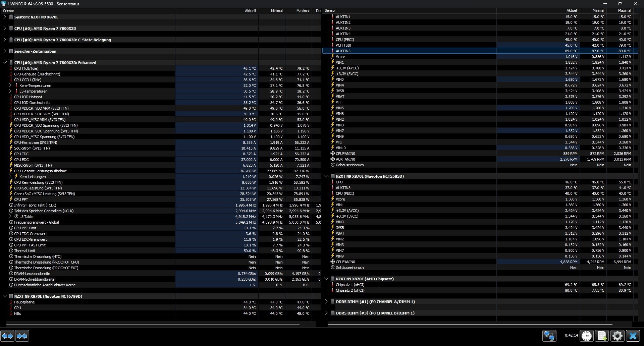Collapse the Ryzen 7800X3D: Enhanced group

point(5,63)
